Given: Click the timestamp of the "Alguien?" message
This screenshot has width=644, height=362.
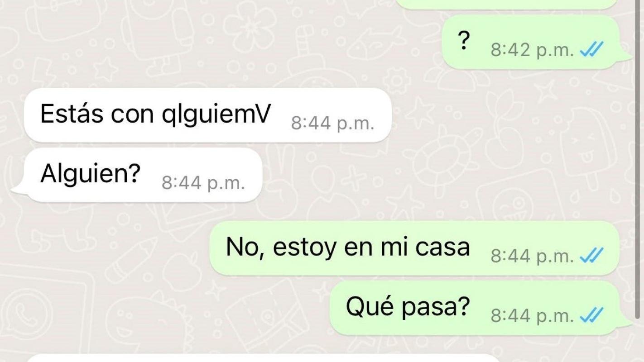Looking at the screenshot, I should tap(203, 183).
